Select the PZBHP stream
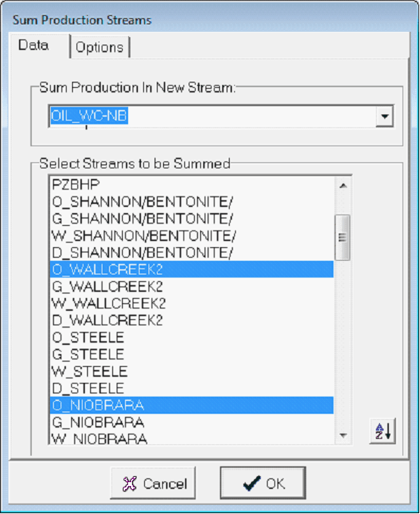420x514 pixels. click(192, 184)
